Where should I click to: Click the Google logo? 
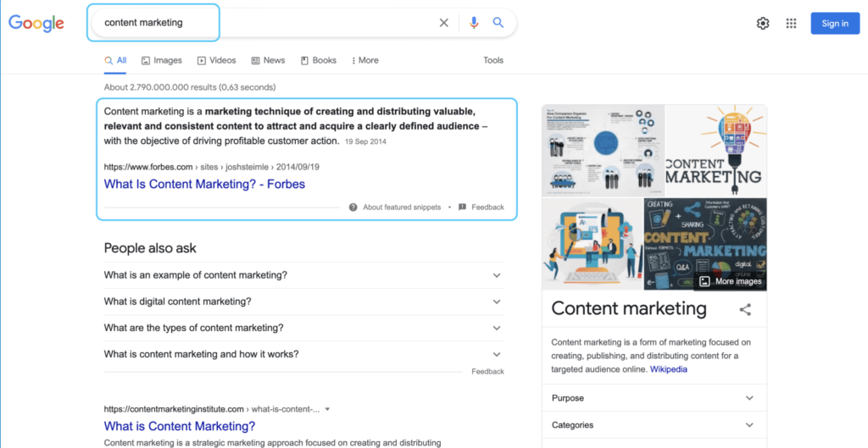point(36,23)
